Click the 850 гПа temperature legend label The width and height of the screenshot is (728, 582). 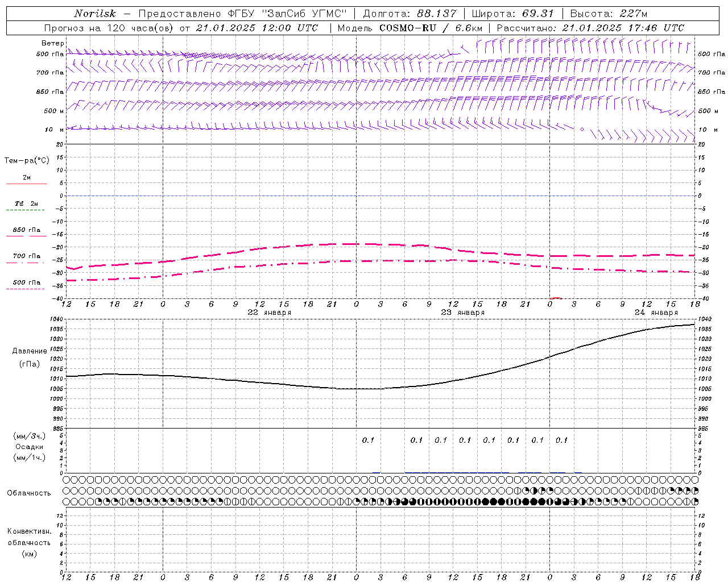[26, 230]
